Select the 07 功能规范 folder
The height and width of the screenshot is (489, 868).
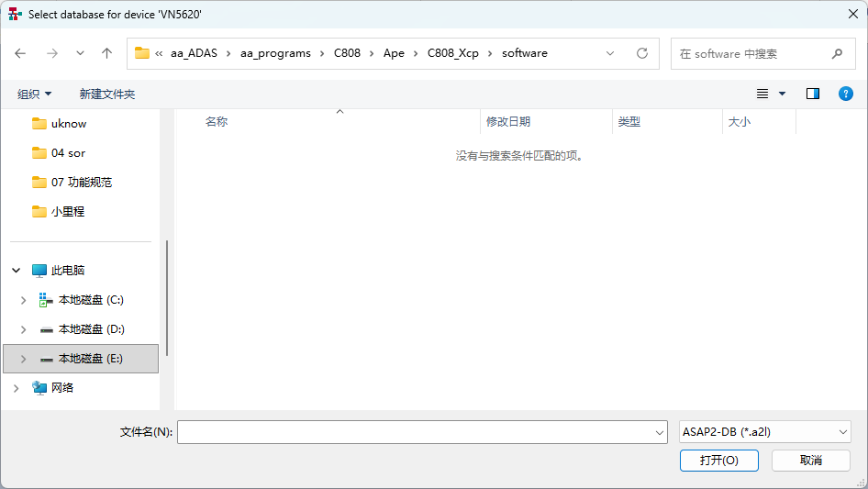point(81,182)
